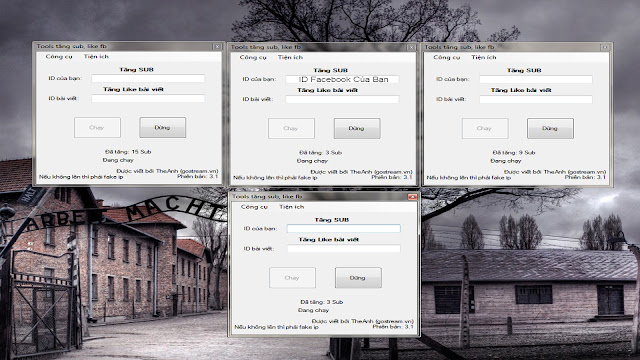This screenshot has height=360, width=640.
Task: Select 'Đang chạy' status in the bottom window
Action: [x=313, y=310]
